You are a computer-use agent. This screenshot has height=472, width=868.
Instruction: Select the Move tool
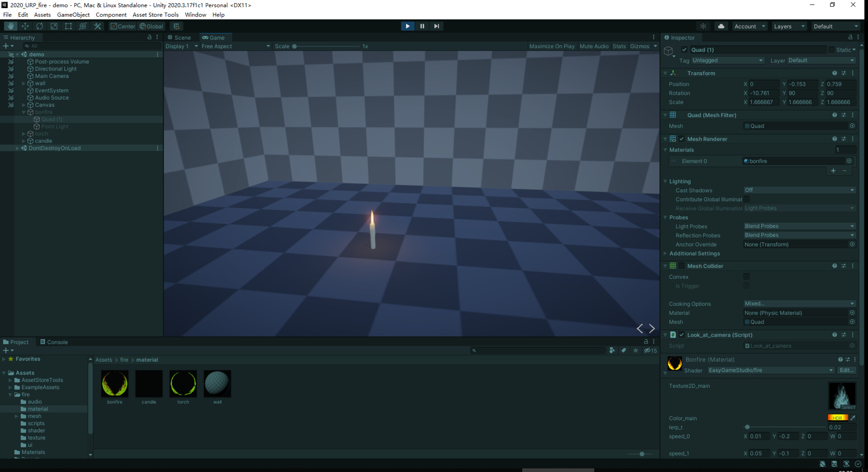tap(25, 26)
